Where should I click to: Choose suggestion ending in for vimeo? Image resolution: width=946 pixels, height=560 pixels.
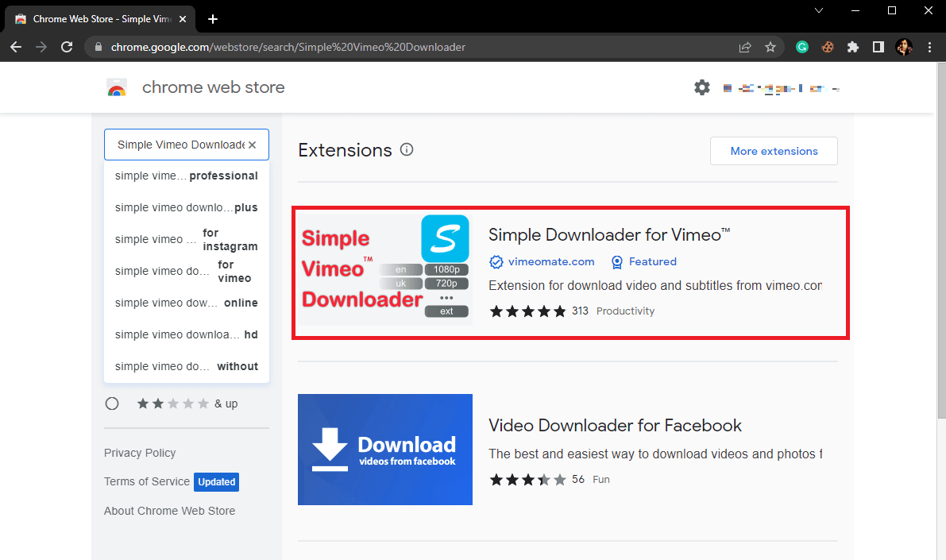187,271
